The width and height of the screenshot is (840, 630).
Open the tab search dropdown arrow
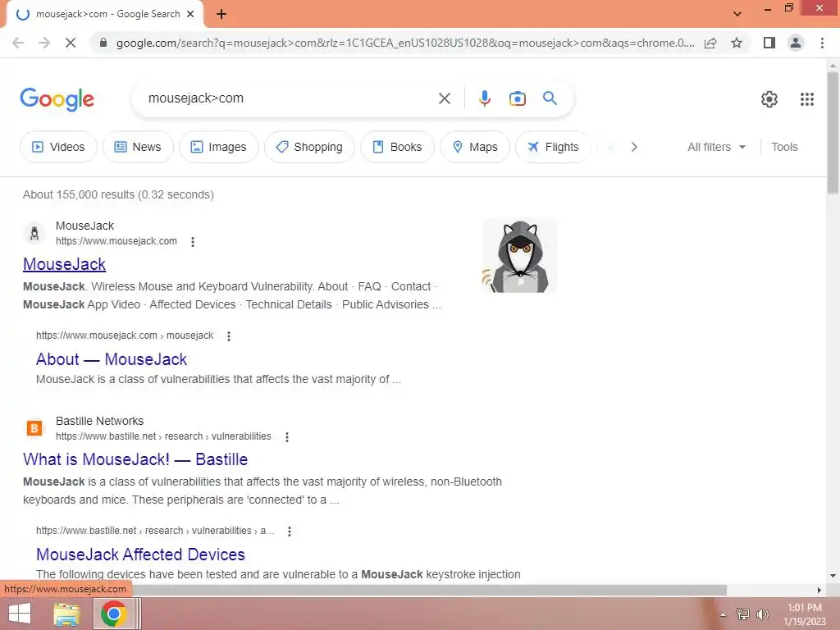click(x=737, y=14)
